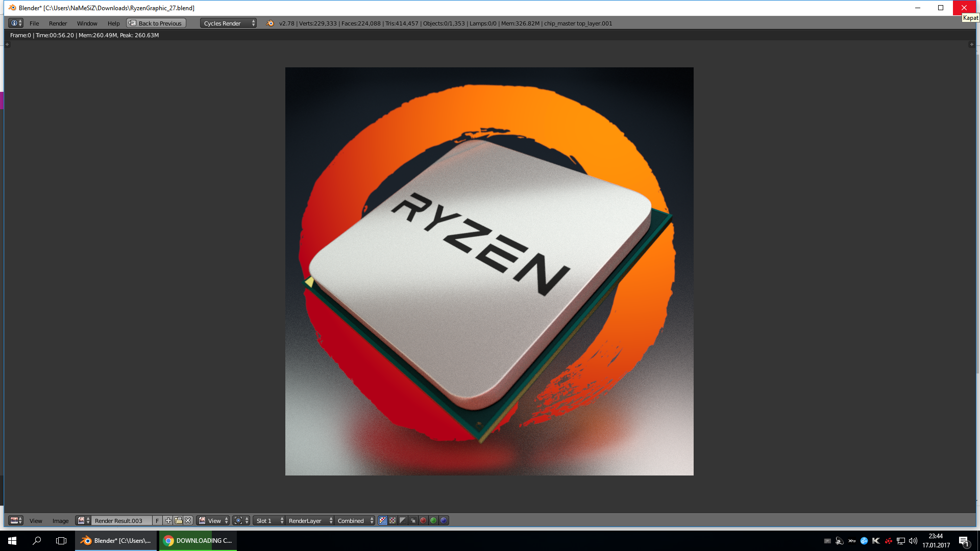This screenshot has height=551, width=980.
Task: Open the Combined render pass dropdown
Action: tap(355, 520)
